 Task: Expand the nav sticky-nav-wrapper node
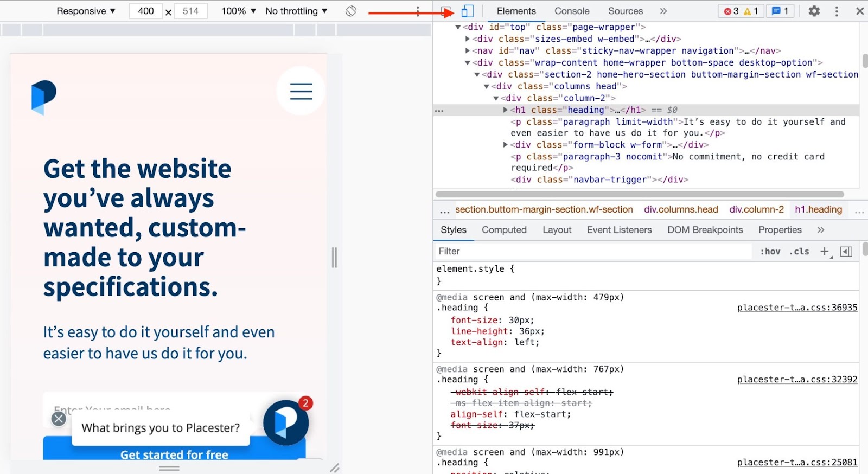pos(468,51)
